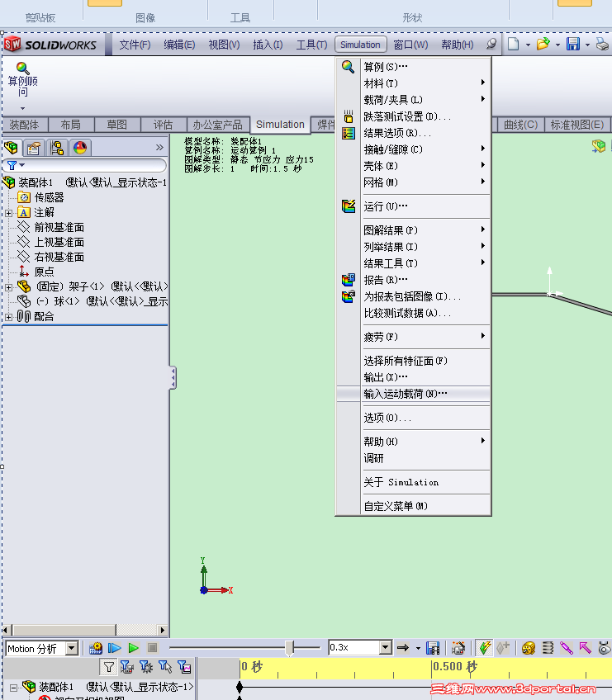This screenshot has width=612, height=700.
Task: Add a Force arrow icon
Action: tap(586, 648)
